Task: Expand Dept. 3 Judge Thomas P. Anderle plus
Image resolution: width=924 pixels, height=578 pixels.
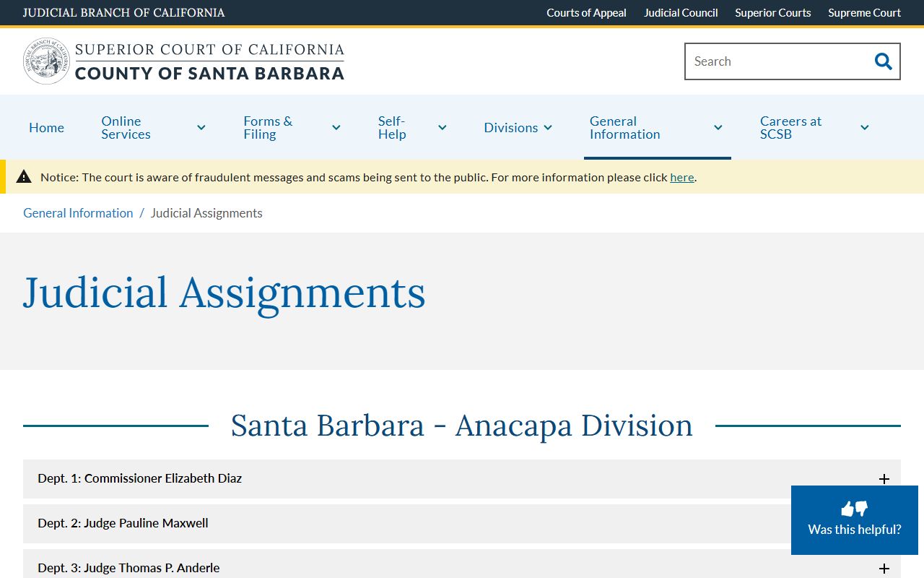Action: [x=884, y=569]
